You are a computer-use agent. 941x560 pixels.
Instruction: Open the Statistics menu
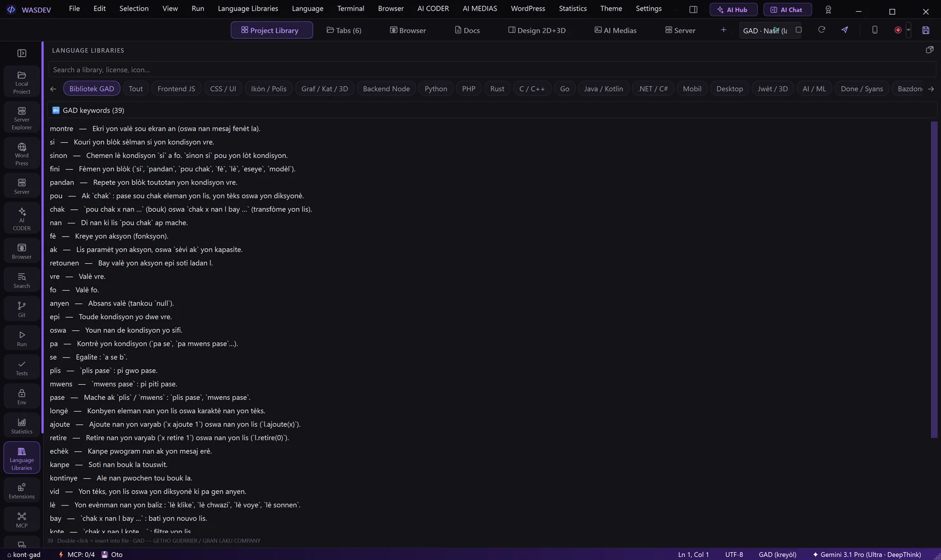click(x=572, y=8)
